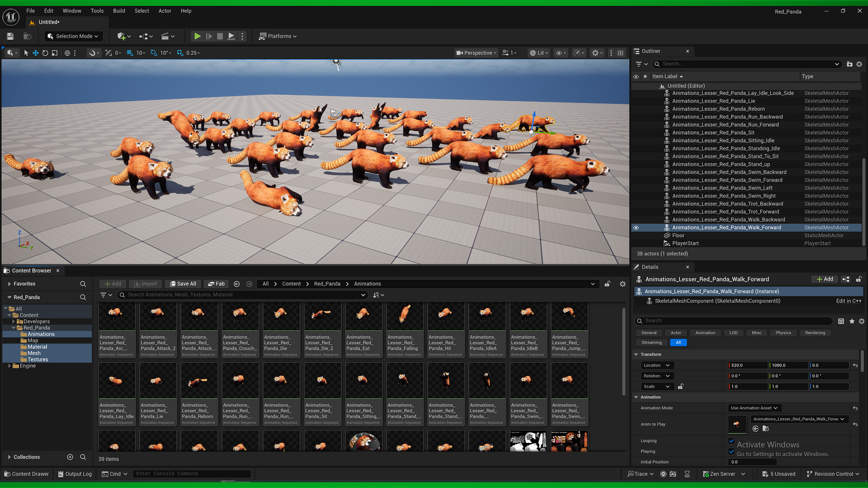Save the current level with the disk icon
Viewport: 868px width, 488px height.
click(x=10, y=36)
